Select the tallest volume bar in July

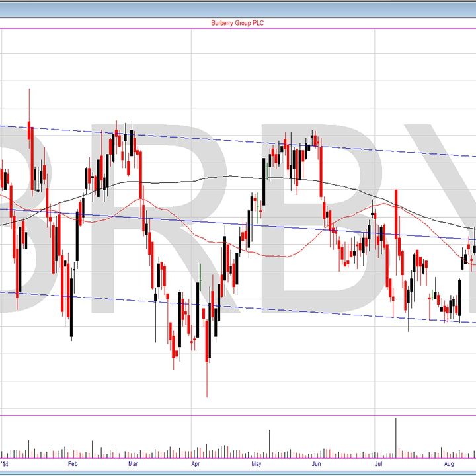(x=396, y=438)
